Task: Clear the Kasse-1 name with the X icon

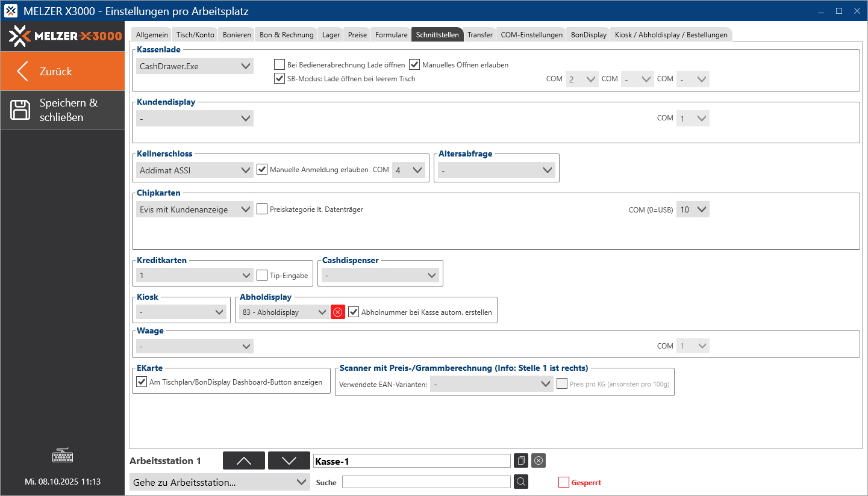Action: click(539, 461)
